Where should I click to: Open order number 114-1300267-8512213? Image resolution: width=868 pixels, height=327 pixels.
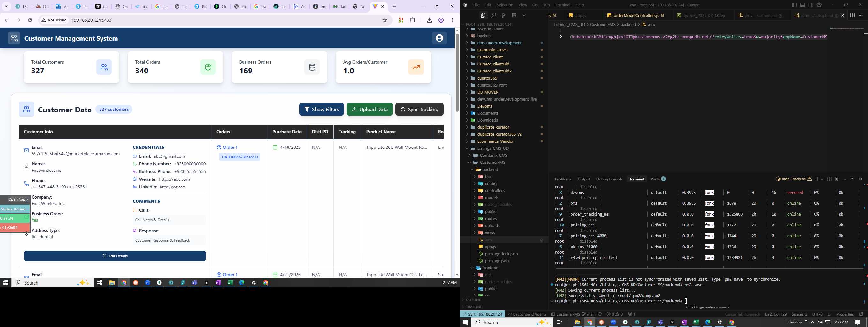click(240, 157)
